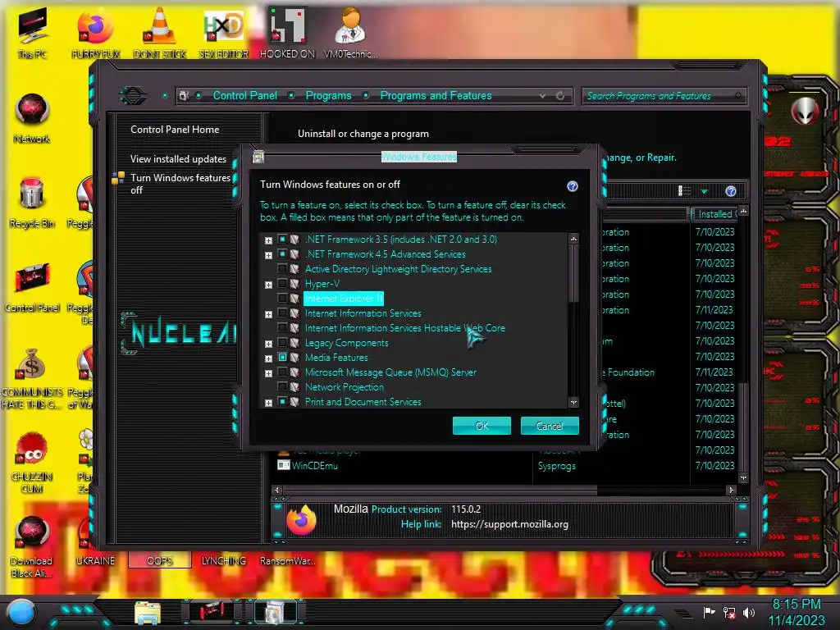
Task: Click the volume speaker tray icon
Action: pyautogui.click(x=749, y=612)
